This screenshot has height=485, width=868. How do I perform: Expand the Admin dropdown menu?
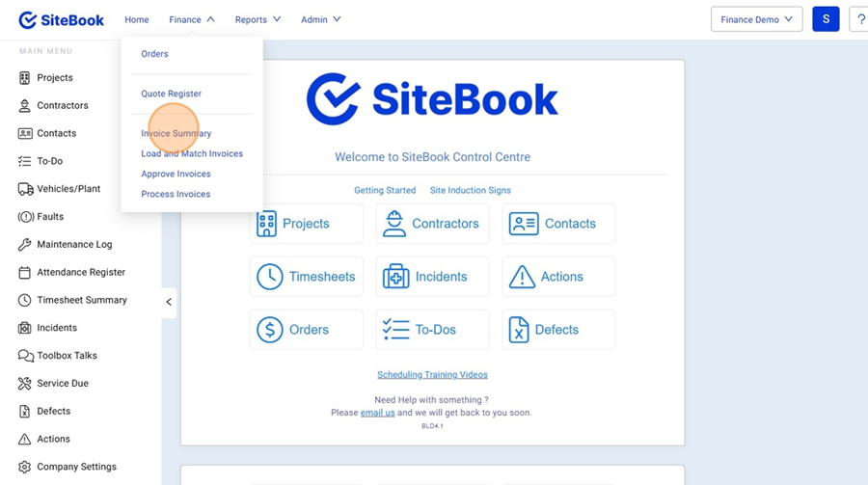[320, 19]
